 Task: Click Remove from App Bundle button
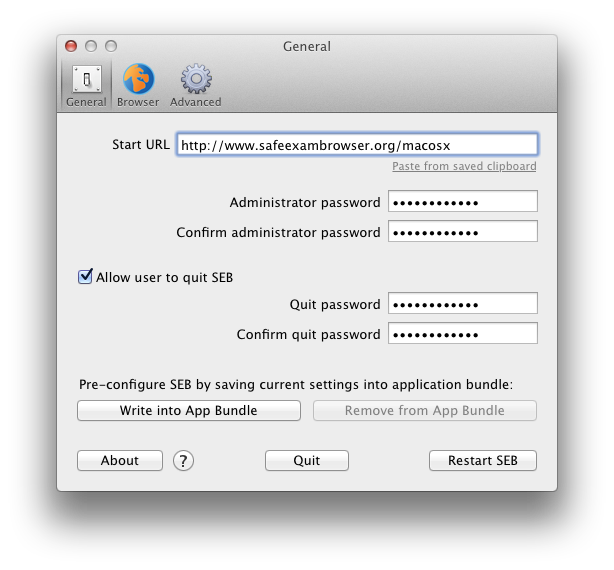tap(424, 411)
